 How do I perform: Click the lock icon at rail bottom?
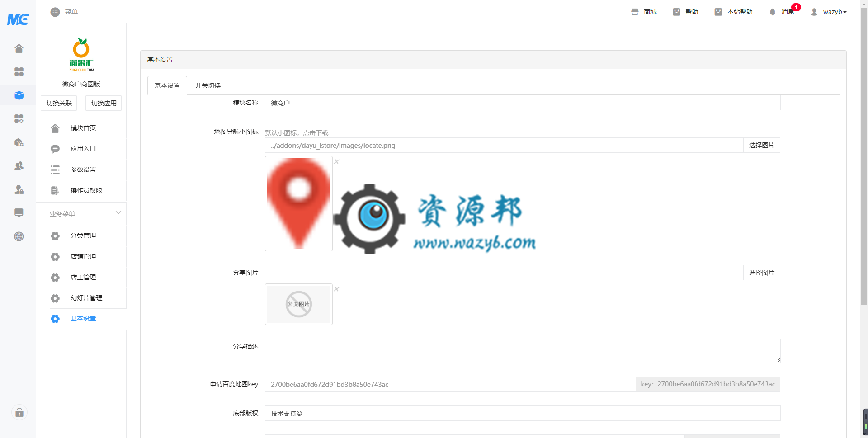[19, 412]
